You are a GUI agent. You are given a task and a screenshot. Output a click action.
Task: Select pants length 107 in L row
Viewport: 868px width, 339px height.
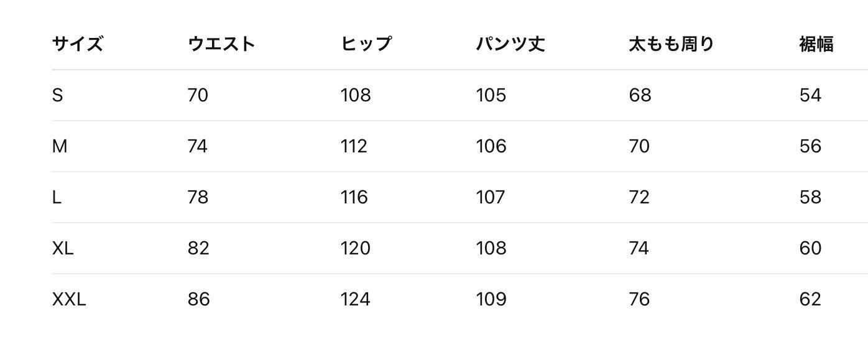491,197
